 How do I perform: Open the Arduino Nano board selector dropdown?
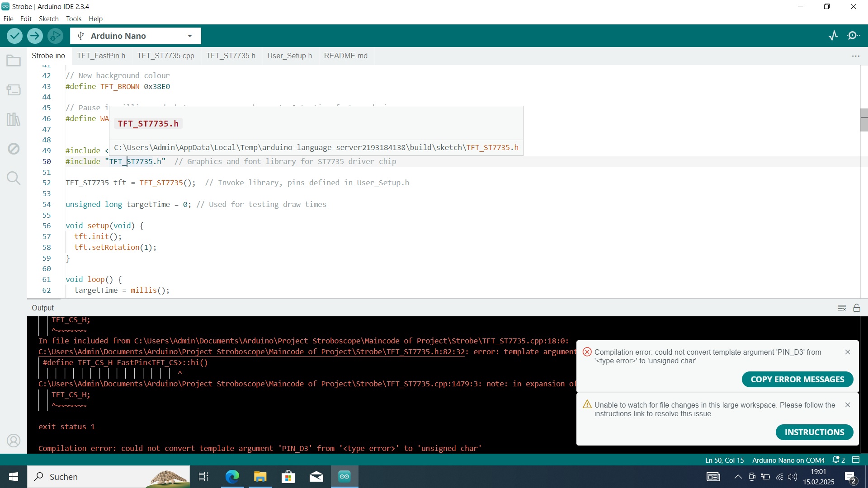pos(136,36)
